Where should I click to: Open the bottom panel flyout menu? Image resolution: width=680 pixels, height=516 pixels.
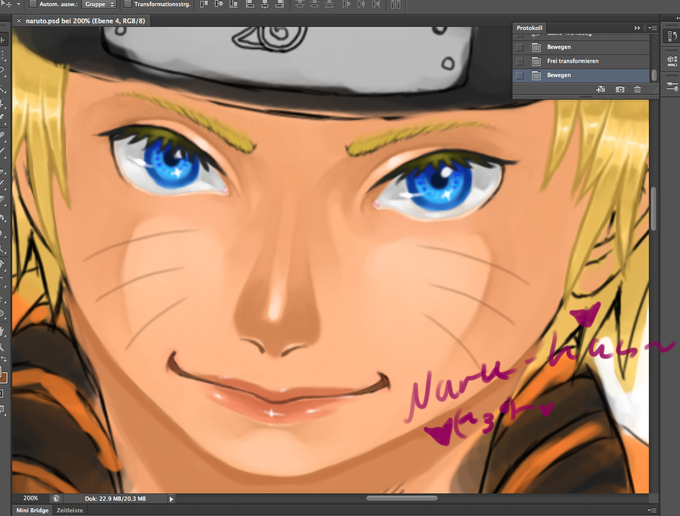coord(651,510)
